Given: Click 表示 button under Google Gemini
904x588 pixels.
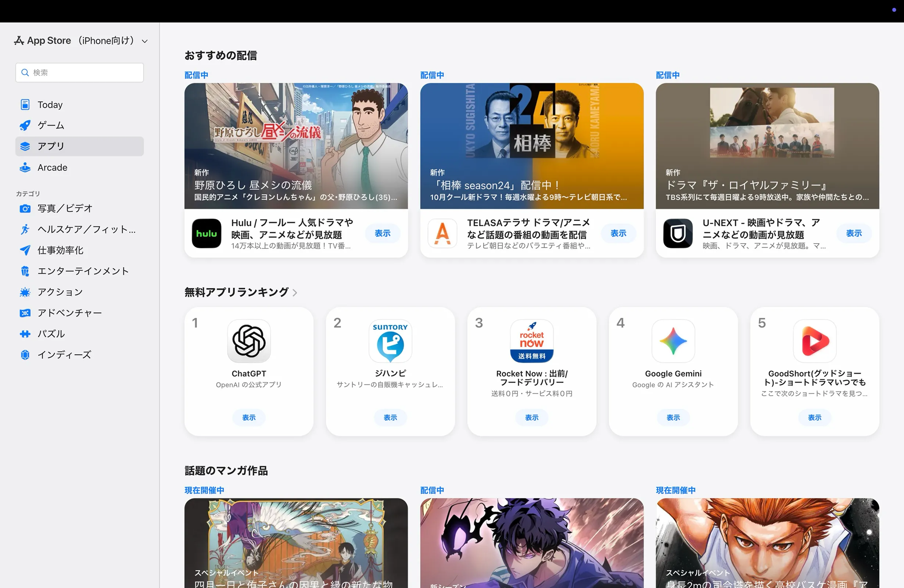Looking at the screenshot, I should [x=673, y=417].
